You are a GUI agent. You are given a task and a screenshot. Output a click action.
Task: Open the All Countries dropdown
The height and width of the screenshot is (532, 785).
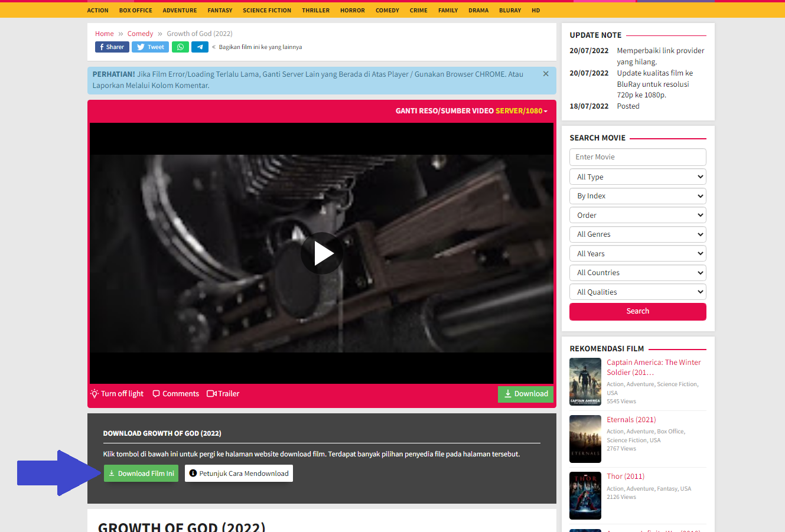click(x=638, y=273)
